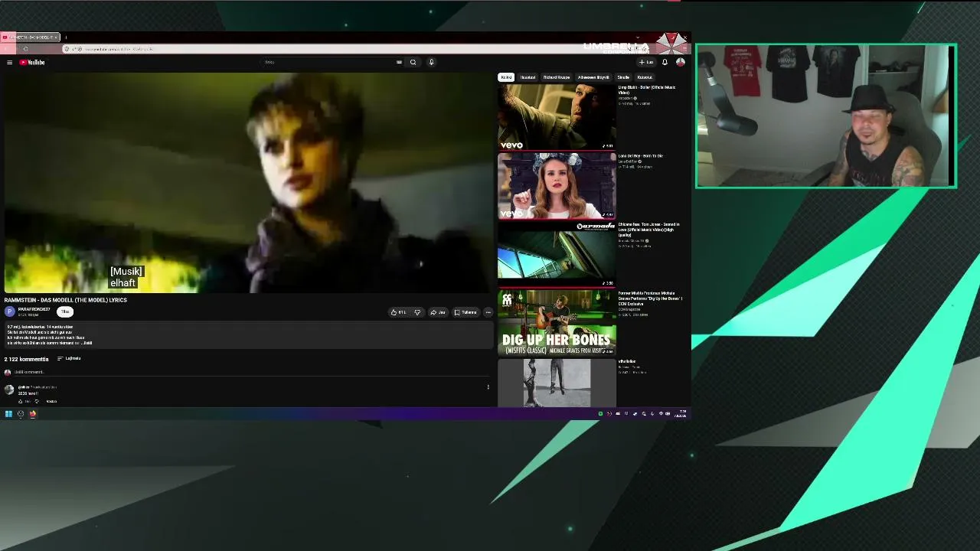Click the Rammstein video player area
Viewport: 980px width, 551px height.
coord(247,184)
